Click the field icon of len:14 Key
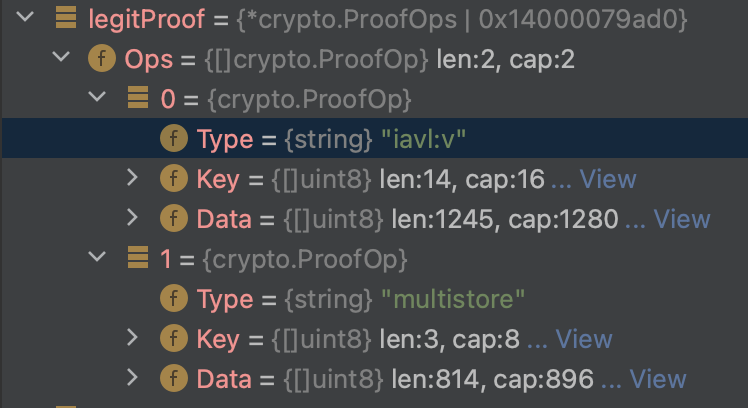This screenshot has width=748, height=408. click(173, 179)
